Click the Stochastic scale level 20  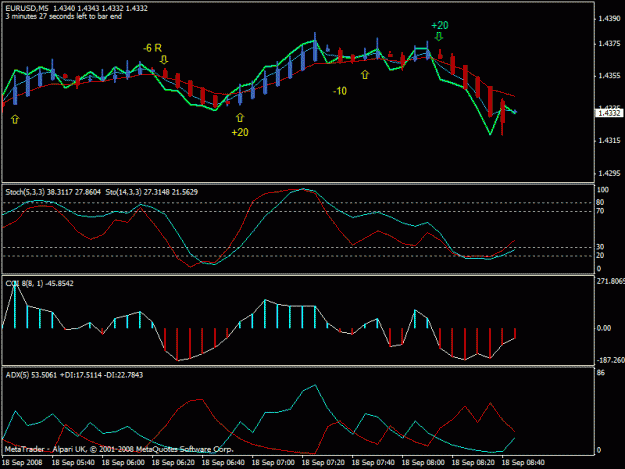(600, 255)
